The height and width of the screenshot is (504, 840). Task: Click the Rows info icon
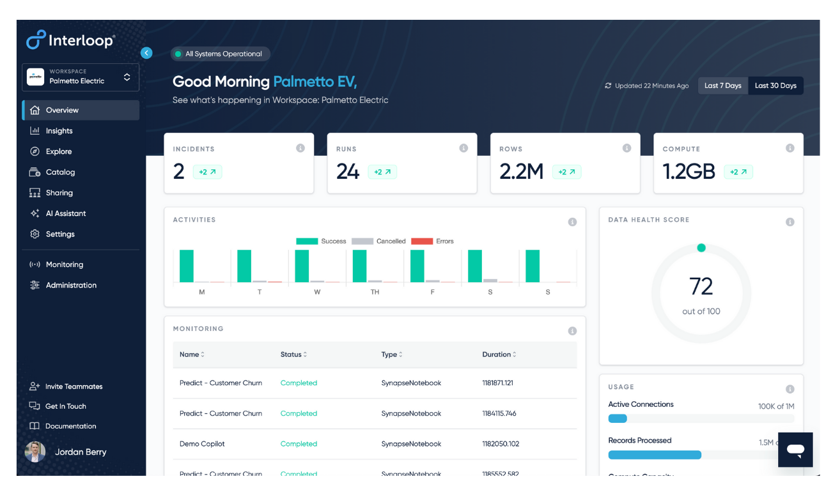627,148
